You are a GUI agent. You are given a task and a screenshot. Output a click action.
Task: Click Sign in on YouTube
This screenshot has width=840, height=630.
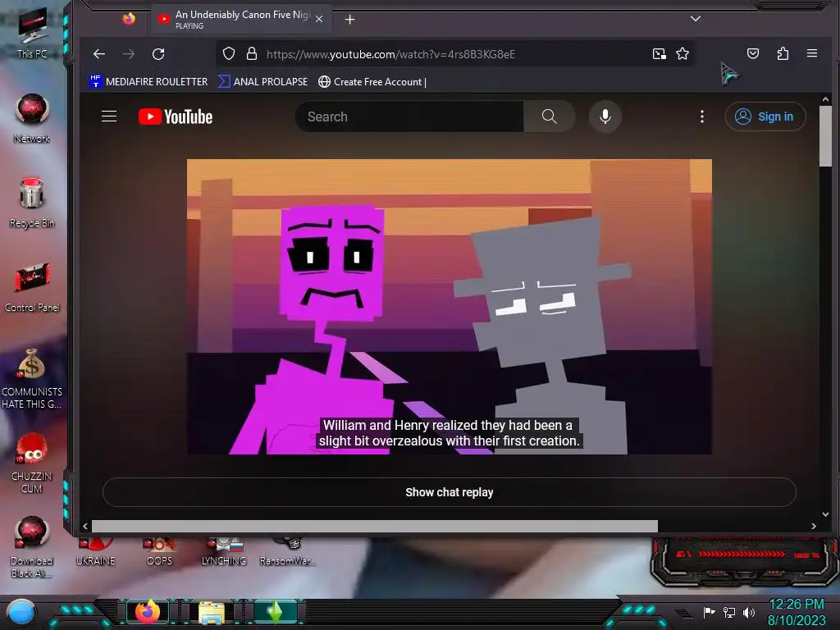765,116
